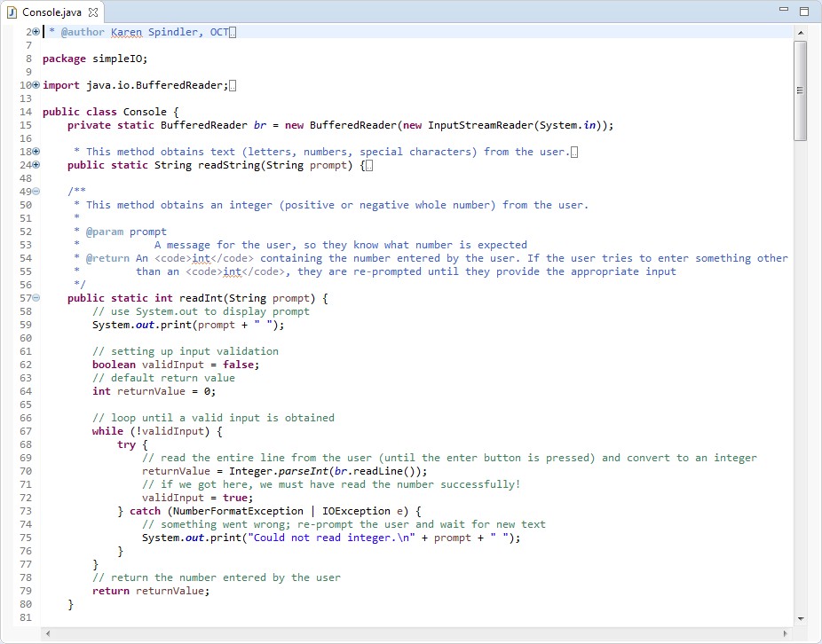Minimize the editor area
822x644 pixels.
pos(785,12)
